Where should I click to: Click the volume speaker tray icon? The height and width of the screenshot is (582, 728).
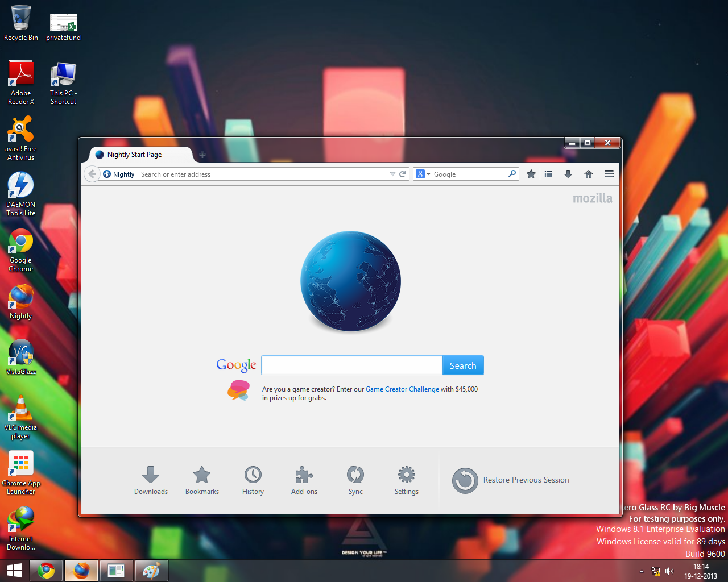[669, 571]
